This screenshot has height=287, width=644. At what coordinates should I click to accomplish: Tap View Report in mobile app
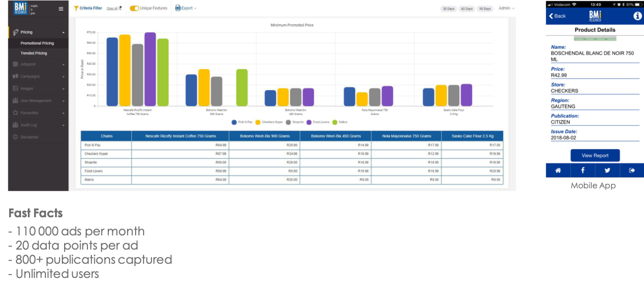click(595, 155)
